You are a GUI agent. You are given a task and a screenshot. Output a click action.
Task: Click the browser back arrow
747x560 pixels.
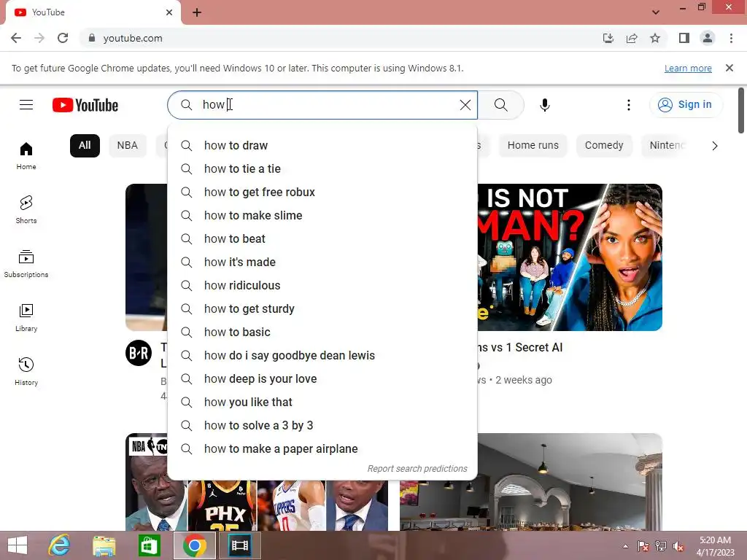16,38
